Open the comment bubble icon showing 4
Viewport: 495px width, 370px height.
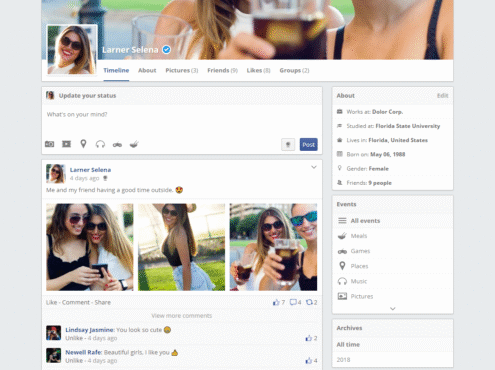293,302
